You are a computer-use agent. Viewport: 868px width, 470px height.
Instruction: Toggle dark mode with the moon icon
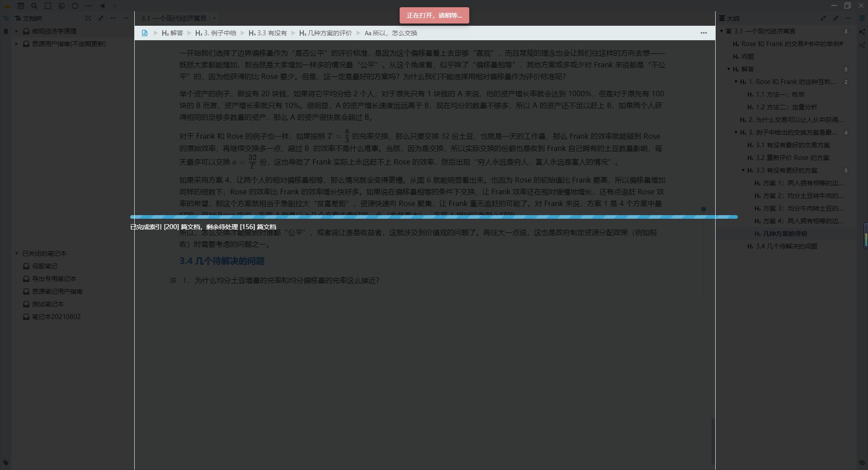(x=61, y=6)
